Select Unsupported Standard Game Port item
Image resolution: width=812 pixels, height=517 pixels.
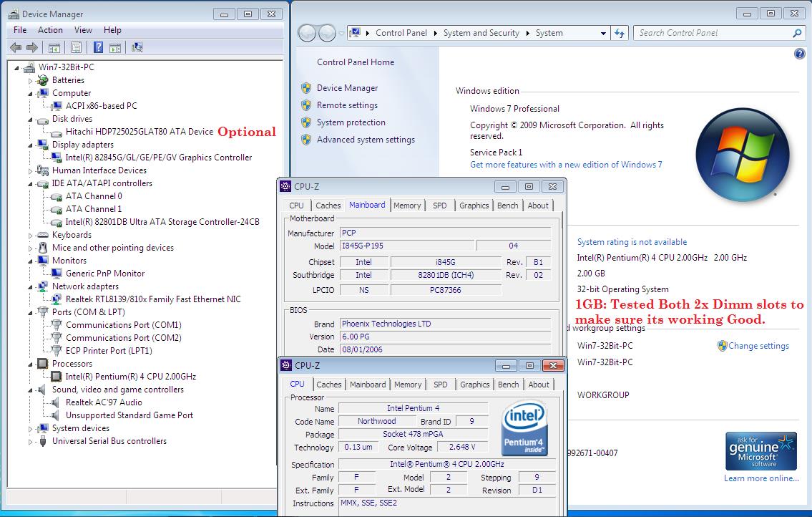[x=129, y=415]
